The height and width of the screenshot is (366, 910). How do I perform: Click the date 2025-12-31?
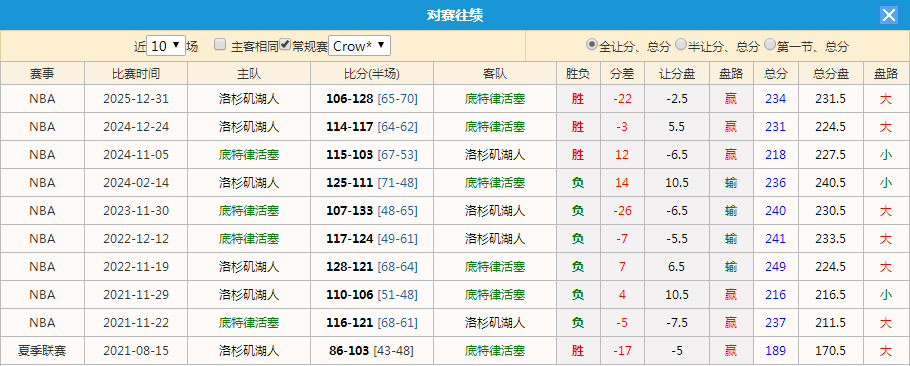136,99
